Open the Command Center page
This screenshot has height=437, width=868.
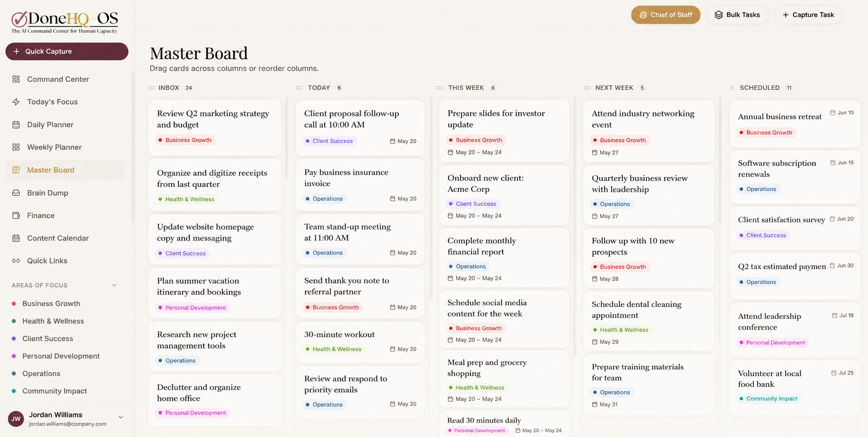point(65,79)
